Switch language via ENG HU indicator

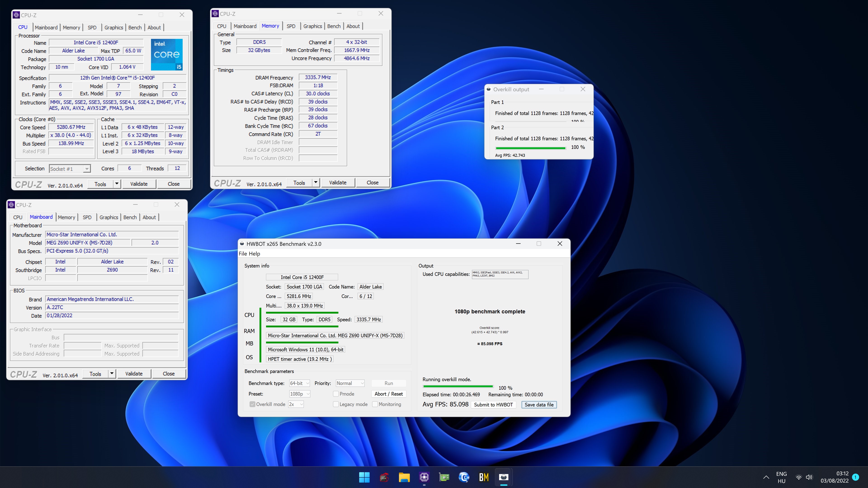pos(781,477)
